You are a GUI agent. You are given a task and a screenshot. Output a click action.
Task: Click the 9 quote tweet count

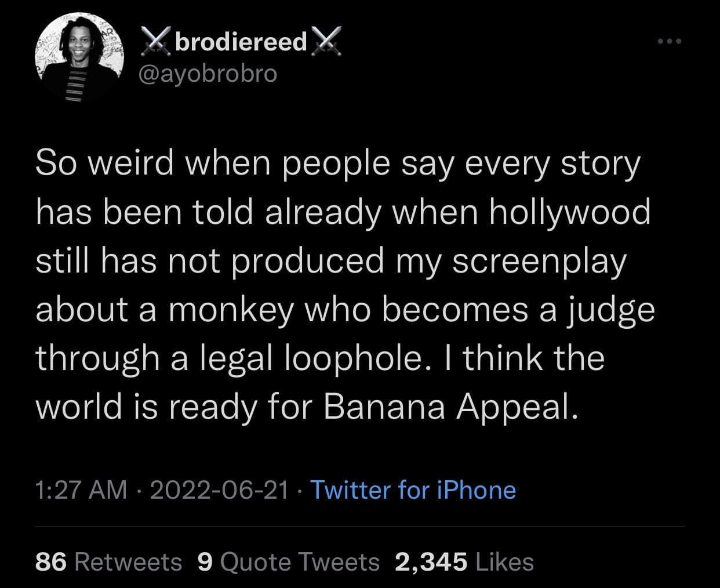(204, 561)
